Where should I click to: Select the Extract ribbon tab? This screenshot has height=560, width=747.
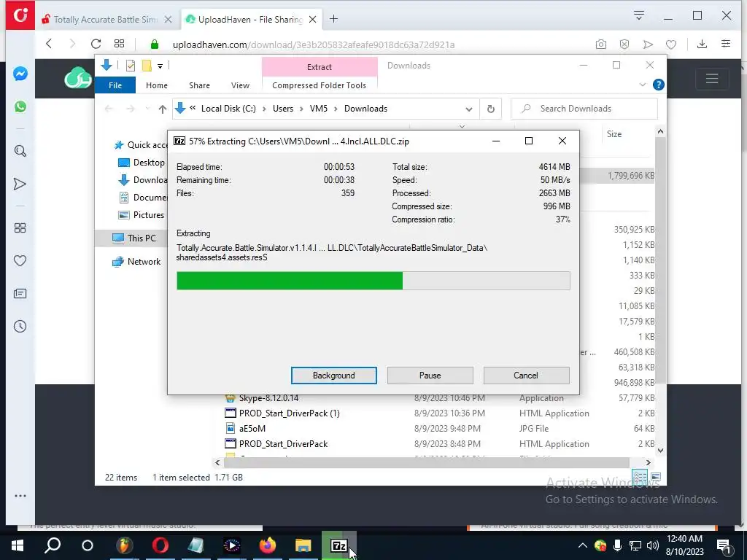pos(320,66)
